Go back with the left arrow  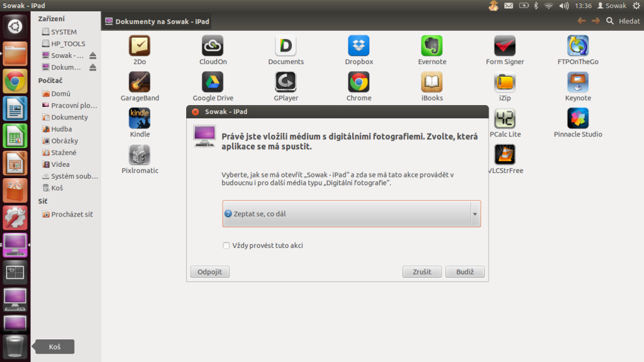tap(581, 21)
